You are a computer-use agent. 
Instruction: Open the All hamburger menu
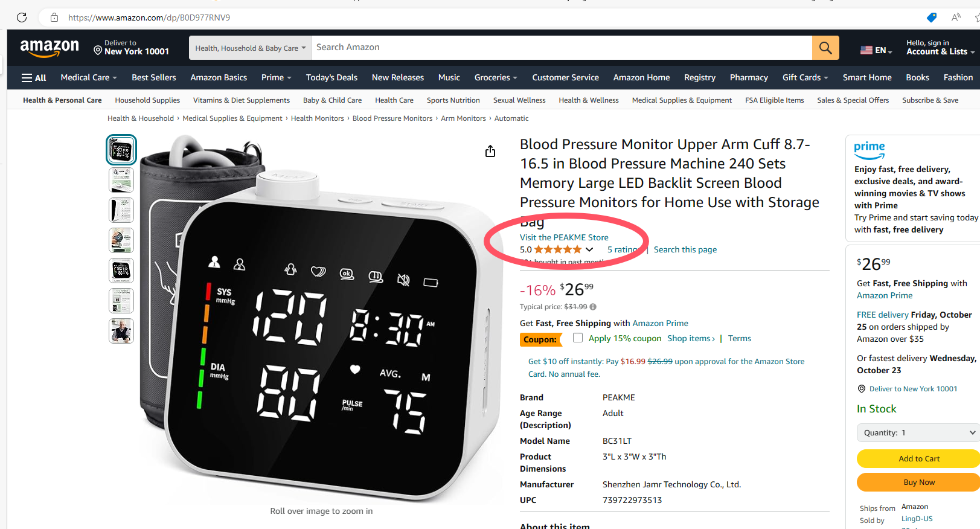34,78
